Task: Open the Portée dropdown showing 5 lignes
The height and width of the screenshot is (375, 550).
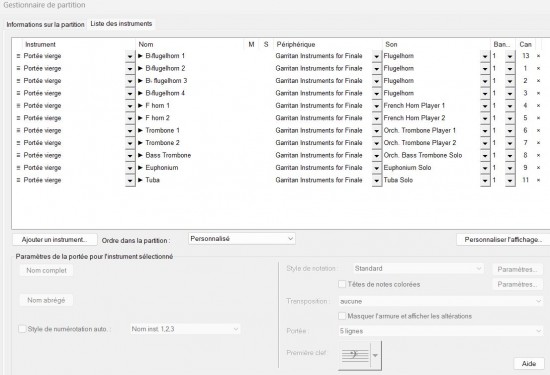Action: 440,331
